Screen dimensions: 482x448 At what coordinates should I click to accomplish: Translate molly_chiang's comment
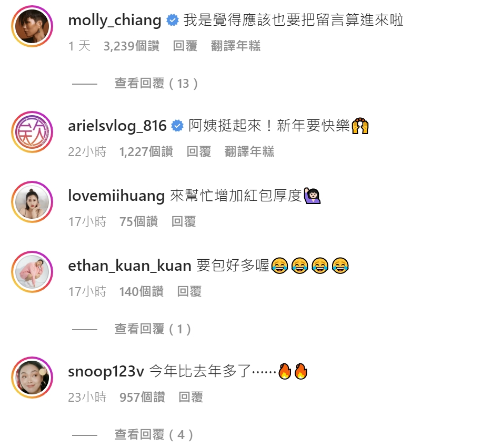236,46
